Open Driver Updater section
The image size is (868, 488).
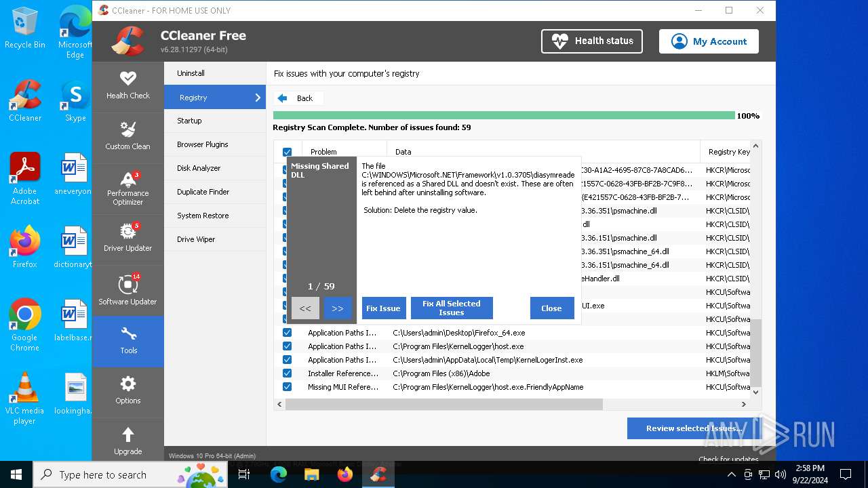point(127,239)
